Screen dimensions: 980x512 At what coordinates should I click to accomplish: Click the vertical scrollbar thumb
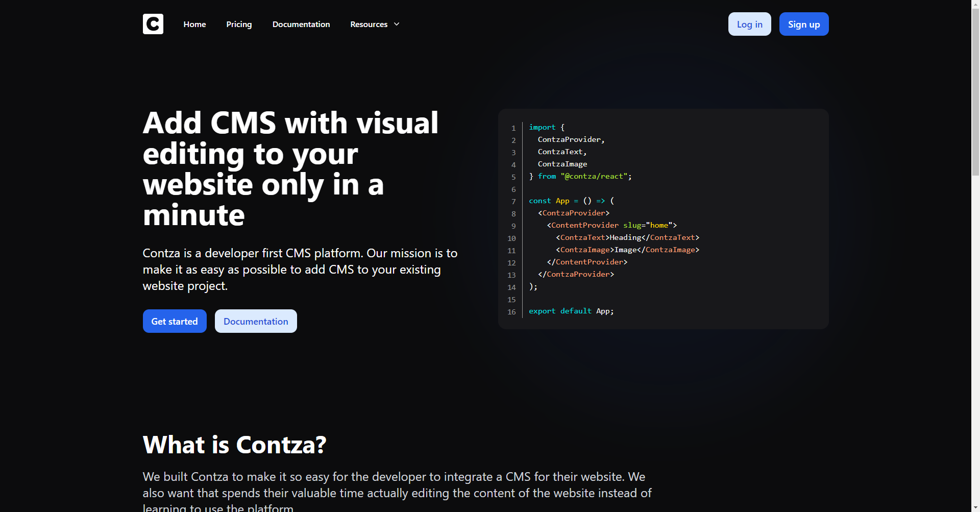[975, 92]
